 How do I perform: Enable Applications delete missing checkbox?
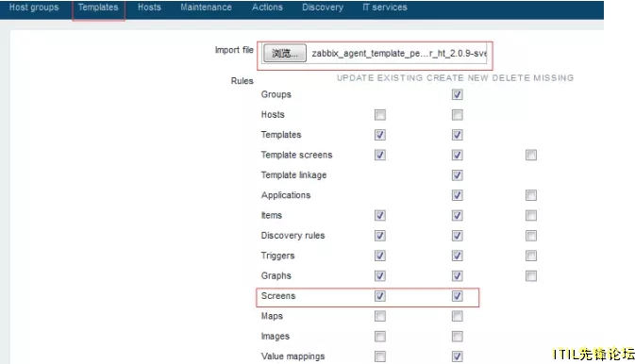point(531,195)
